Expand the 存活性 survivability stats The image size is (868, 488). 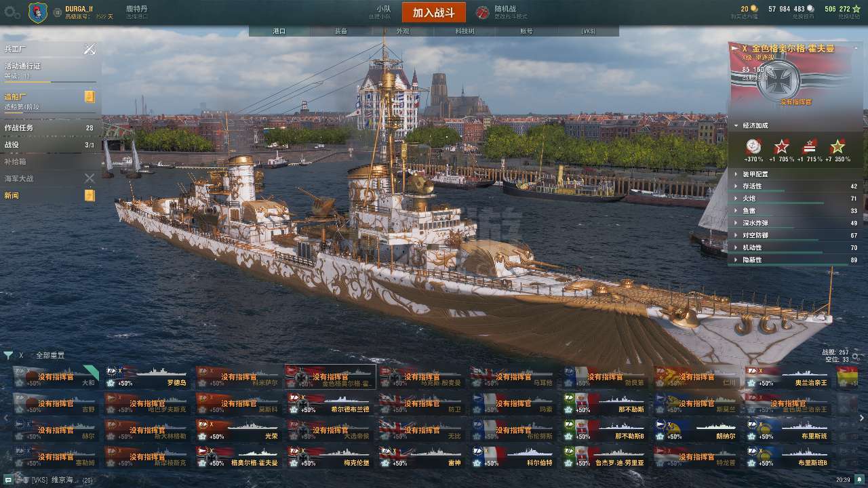(x=796, y=186)
